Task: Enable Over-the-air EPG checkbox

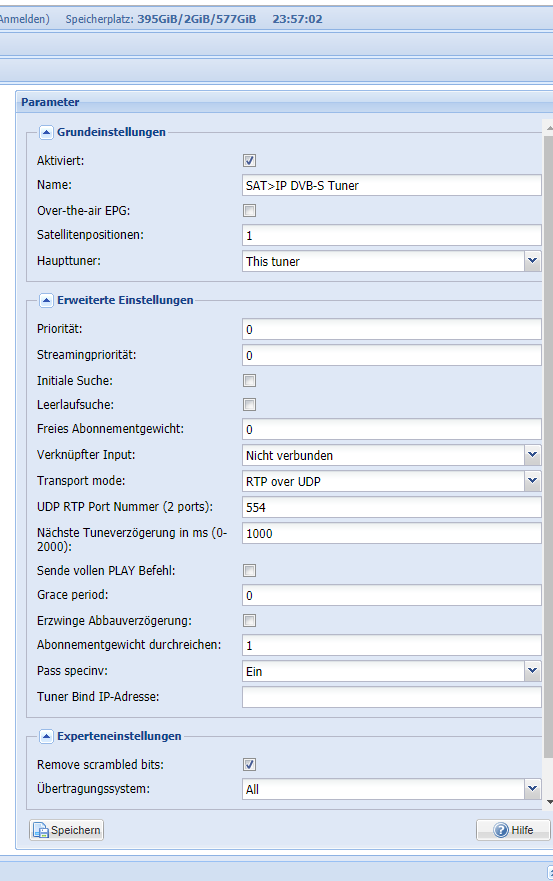Action: [x=250, y=211]
